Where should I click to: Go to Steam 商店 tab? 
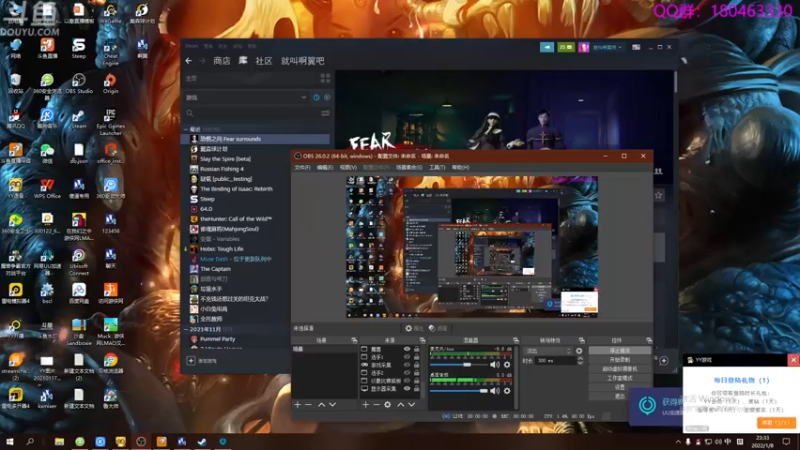221,61
